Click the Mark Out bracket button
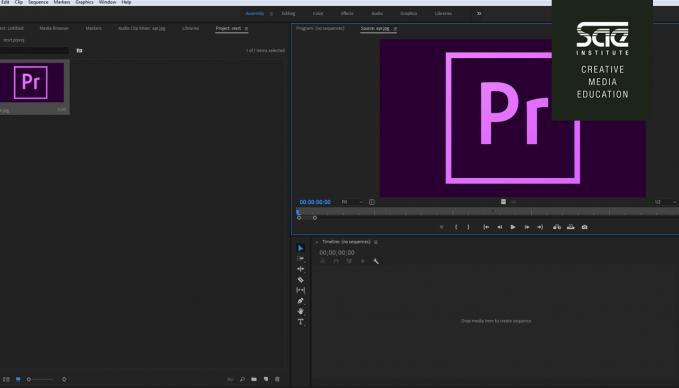This screenshot has width=679, height=388. (x=468, y=227)
